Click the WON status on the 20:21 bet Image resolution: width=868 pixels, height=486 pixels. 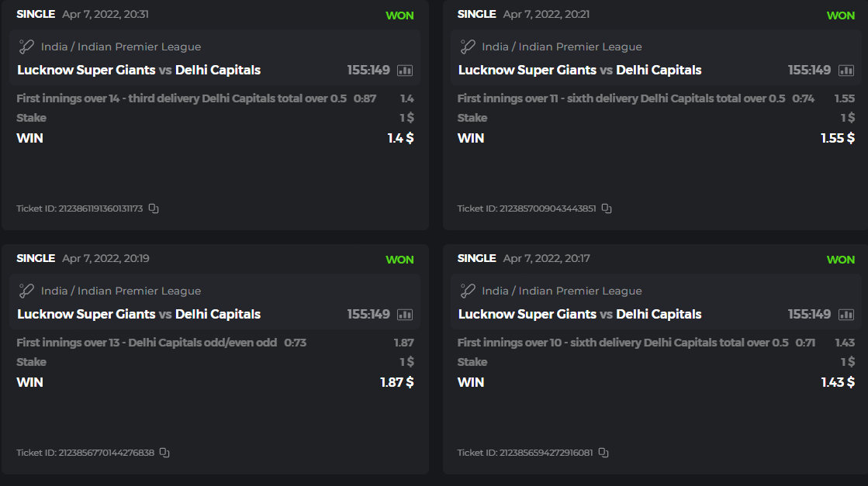point(841,16)
